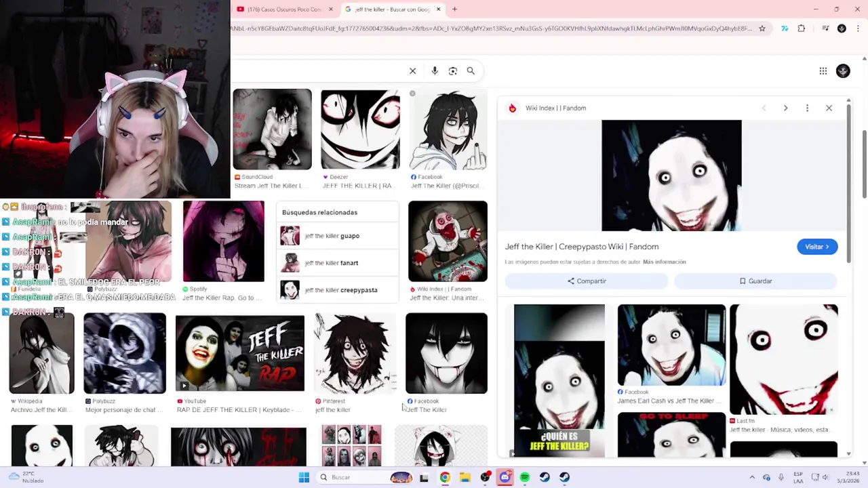Open the Wikipedia Archivo:Jeff the Kill image
868x488 pixels.
click(41, 353)
